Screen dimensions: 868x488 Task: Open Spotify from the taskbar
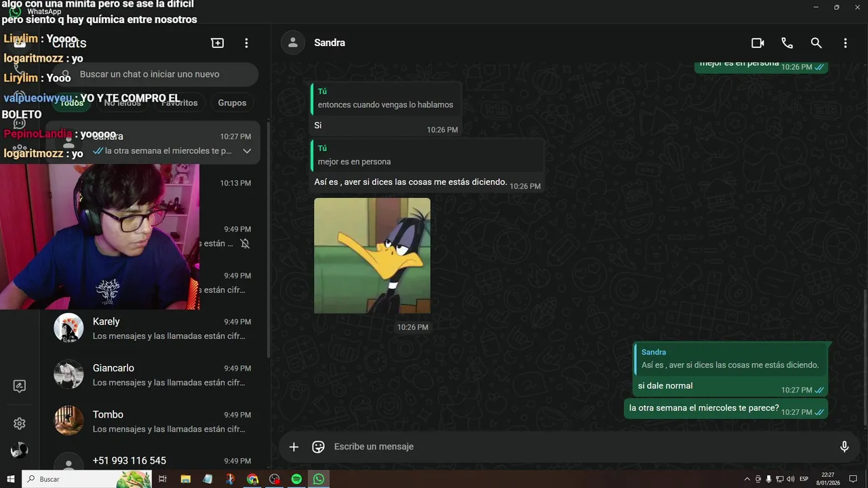point(296,479)
